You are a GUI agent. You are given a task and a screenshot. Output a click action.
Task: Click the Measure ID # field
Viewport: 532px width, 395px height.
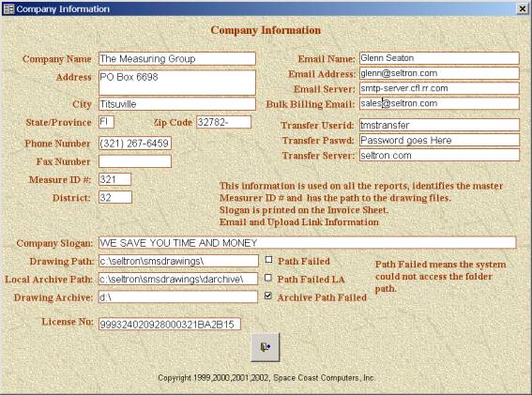coord(114,179)
